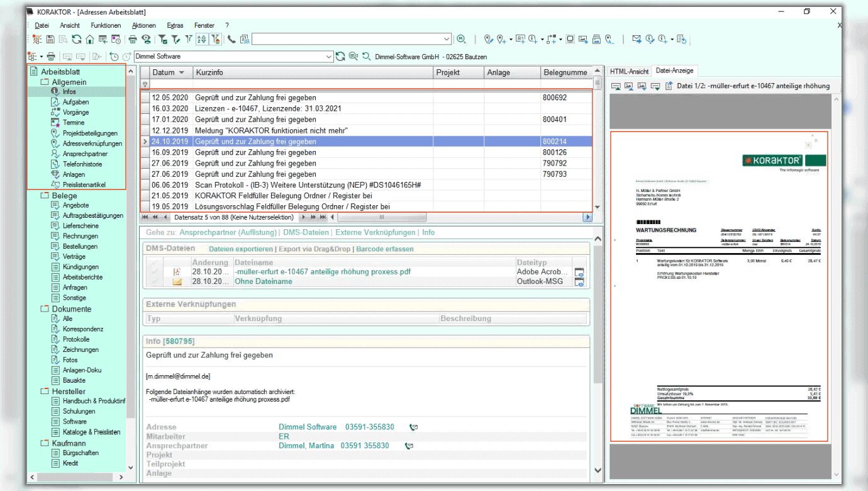Click the printer icon in top toolbar
The height and width of the screenshot is (491, 868).
pyautogui.click(x=133, y=39)
